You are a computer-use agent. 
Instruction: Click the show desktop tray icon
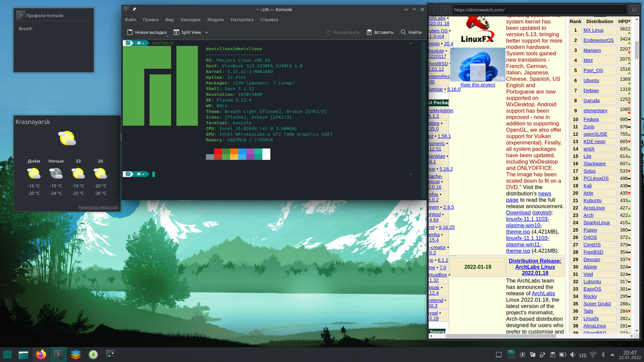point(499,354)
